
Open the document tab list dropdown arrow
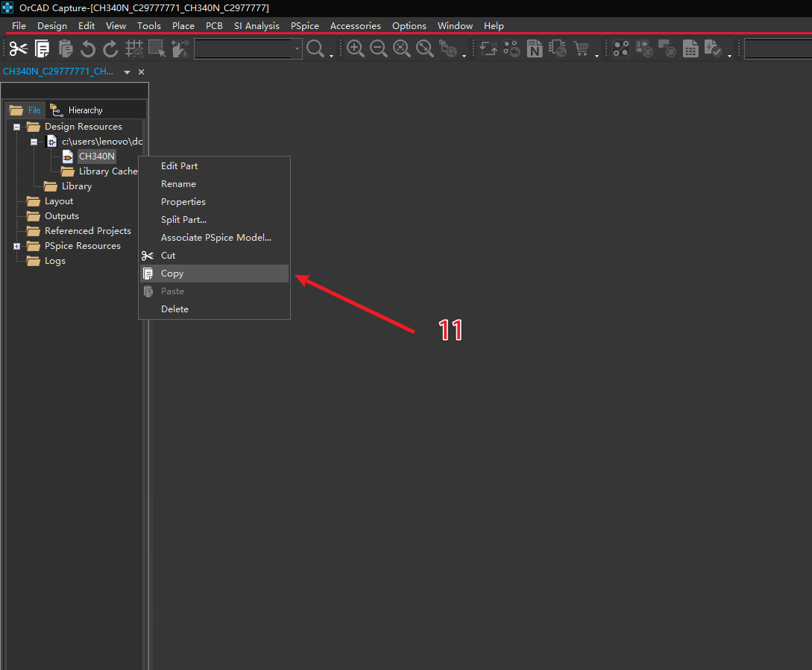[127, 72]
